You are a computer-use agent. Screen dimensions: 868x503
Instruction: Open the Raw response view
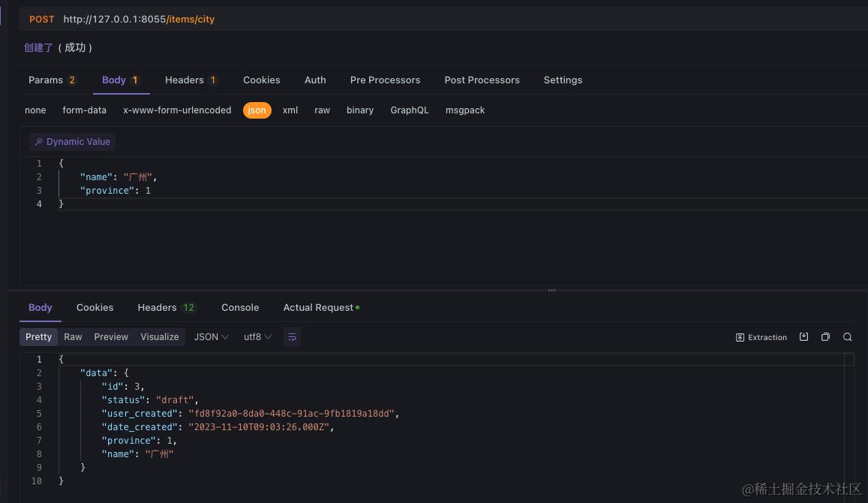click(x=73, y=337)
